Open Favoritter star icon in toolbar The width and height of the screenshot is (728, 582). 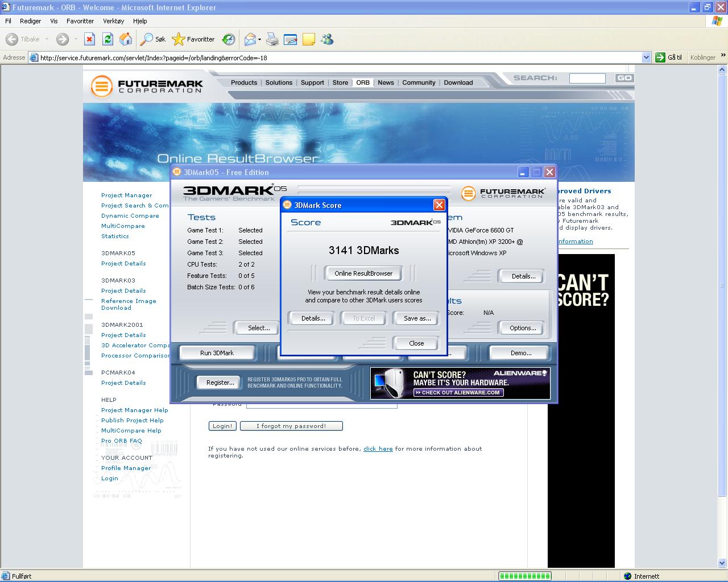178,39
